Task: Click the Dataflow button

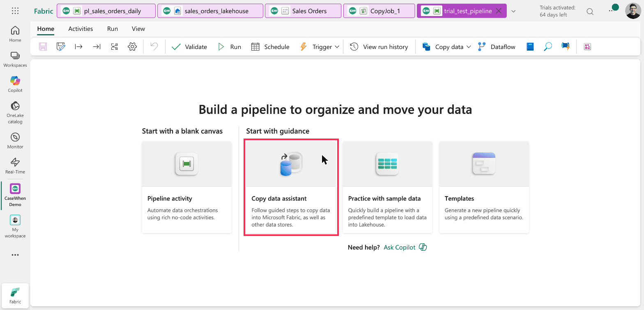Action: [497, 47]
